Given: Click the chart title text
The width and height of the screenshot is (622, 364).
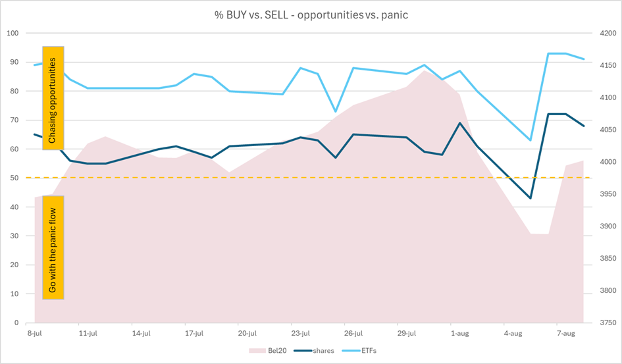Looking at the screenshot, I should coord(311,15).
